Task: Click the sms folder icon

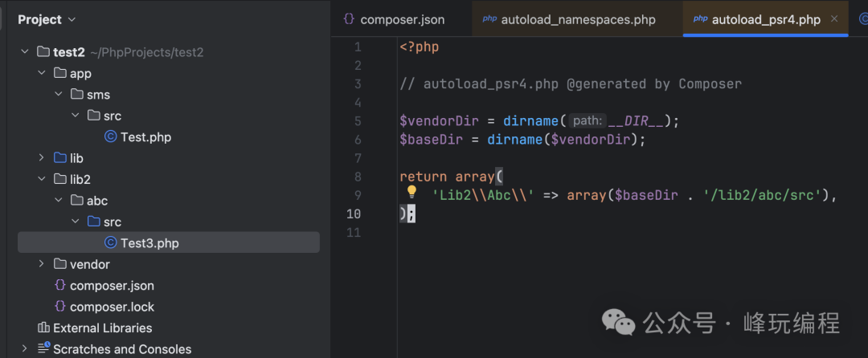Action: pos(77,95)
